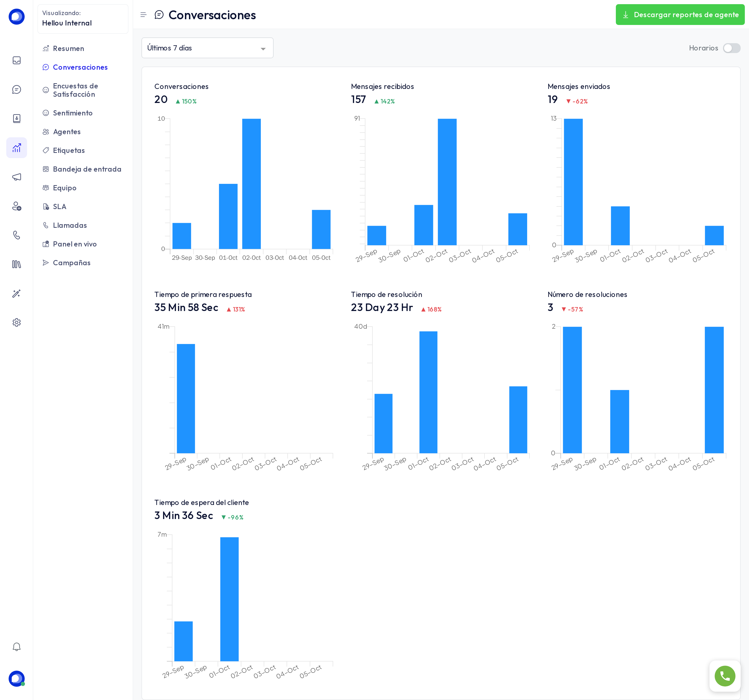
Task: Open the Visualizando Hellou Internal selector
Action: pyautogui.click(x=83, y=18)
